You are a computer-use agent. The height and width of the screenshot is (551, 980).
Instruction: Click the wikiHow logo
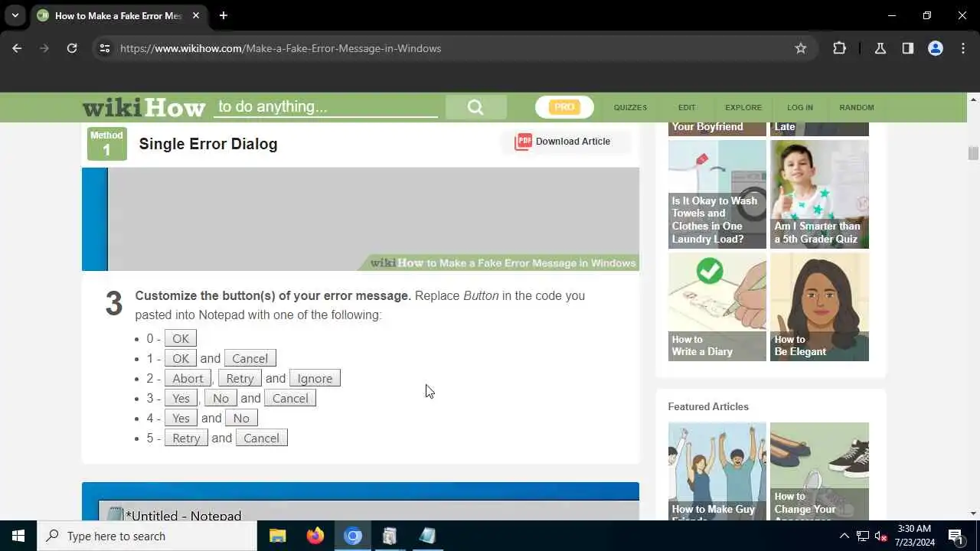(144, 107)
